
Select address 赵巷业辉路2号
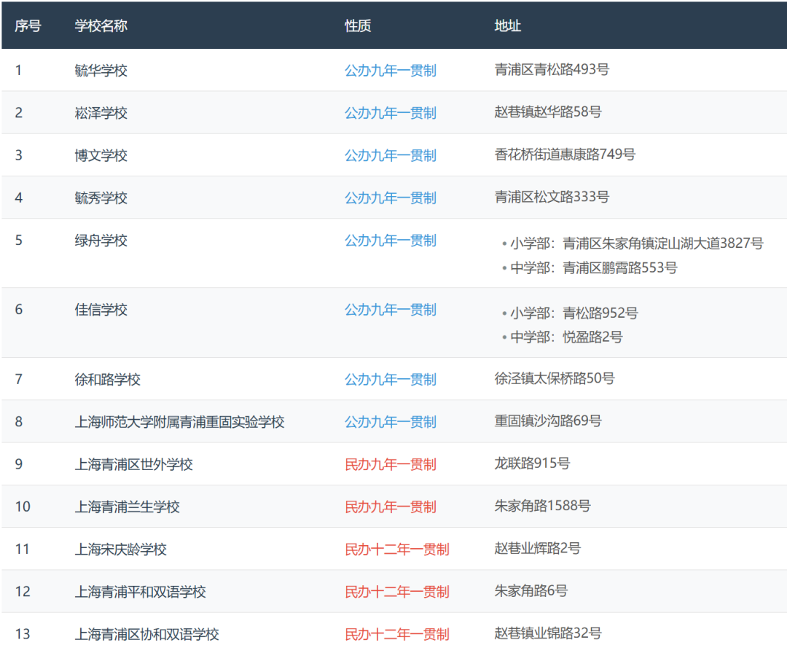[537, 548]
